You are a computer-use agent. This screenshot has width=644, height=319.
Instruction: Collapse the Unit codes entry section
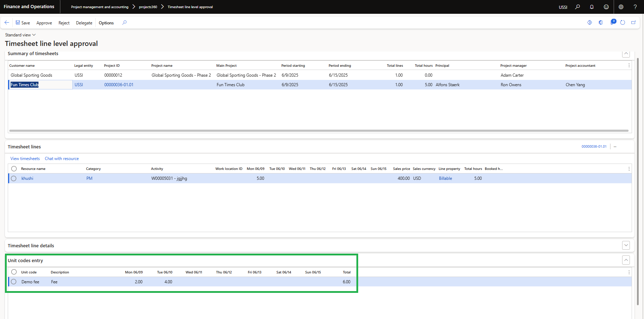[x=626, y=260]
